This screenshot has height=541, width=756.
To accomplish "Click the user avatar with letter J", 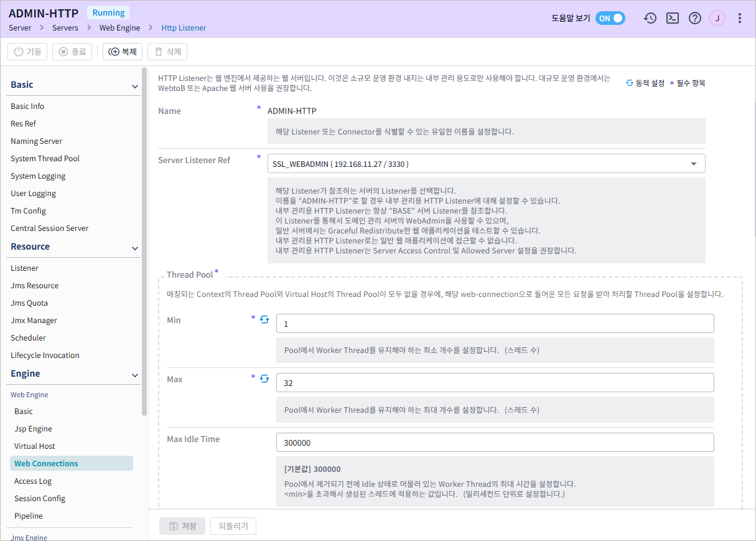I will point(717,18).
